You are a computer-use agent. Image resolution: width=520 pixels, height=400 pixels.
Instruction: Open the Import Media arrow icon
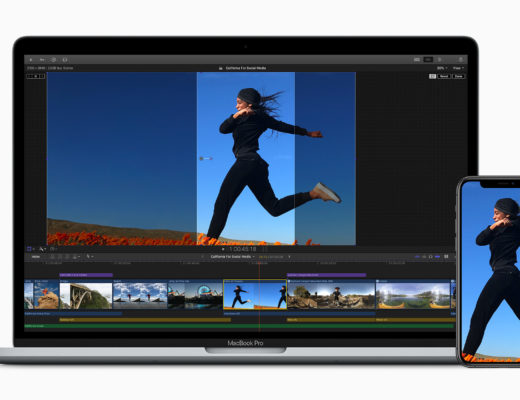(x=31, y=60)
